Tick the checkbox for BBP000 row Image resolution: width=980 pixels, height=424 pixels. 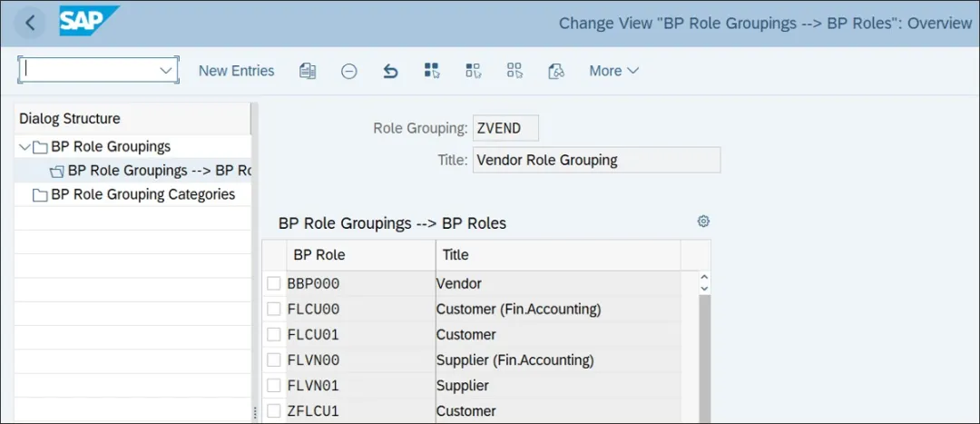[x=274, y=284]
